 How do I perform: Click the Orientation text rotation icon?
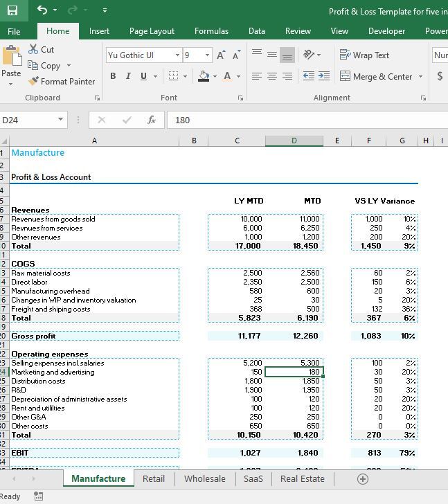tap(309, 54)
